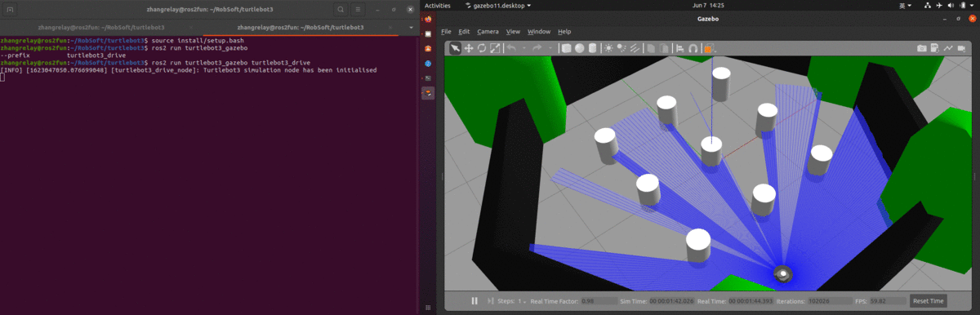Open the File menu in Gazebo
The width and height of the screenshot is (980, 315).
click(x=446, y=31)
